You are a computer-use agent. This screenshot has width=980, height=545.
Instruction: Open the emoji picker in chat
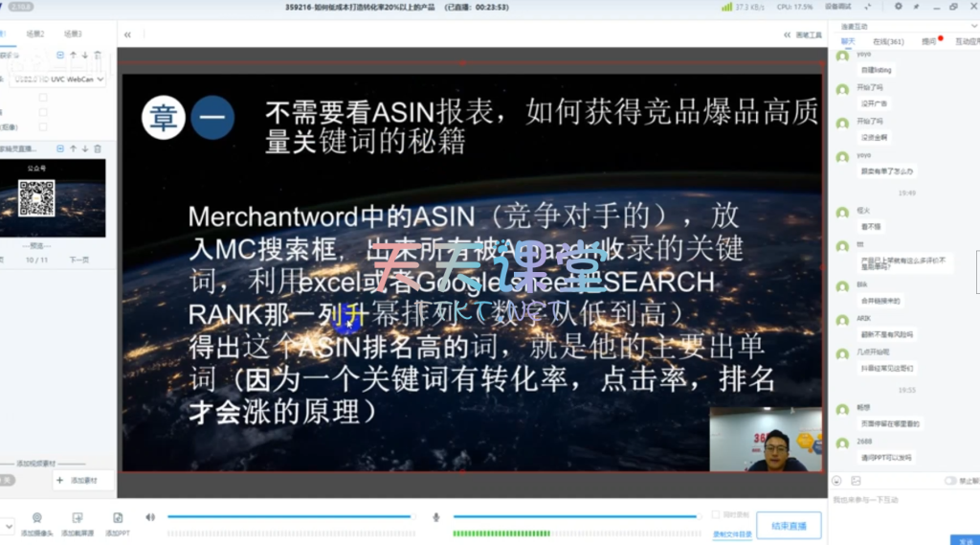(837, 480)
